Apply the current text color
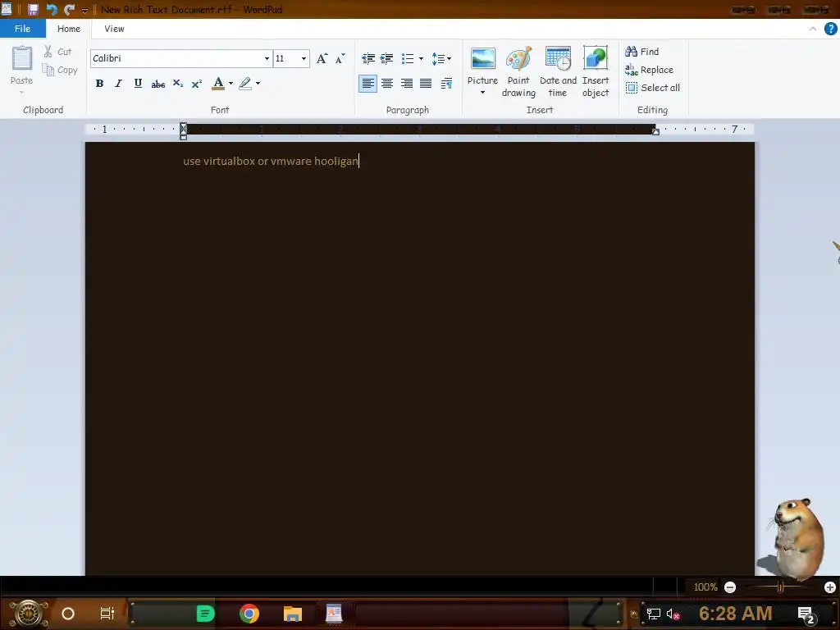This screenshot has width=840, height=630. click(218, 83)
